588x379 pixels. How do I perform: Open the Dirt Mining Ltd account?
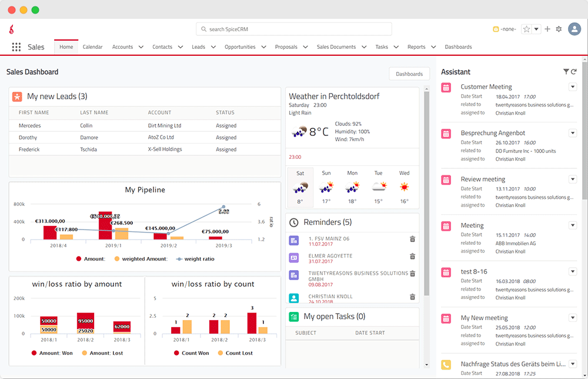click(164, 126)
